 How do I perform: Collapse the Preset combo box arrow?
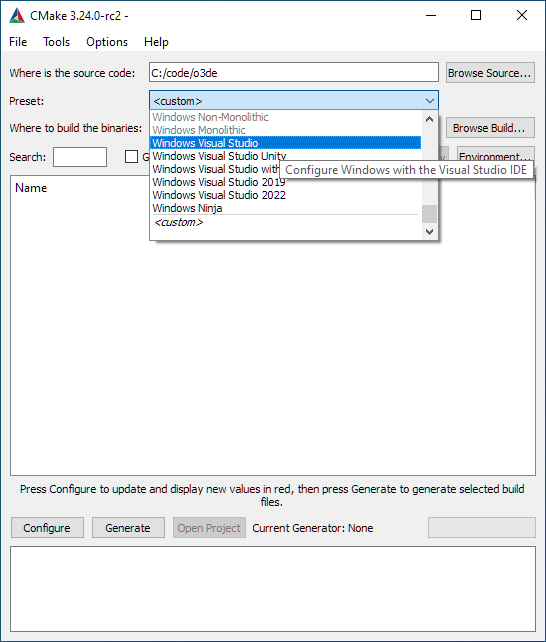tap(429, 101)
